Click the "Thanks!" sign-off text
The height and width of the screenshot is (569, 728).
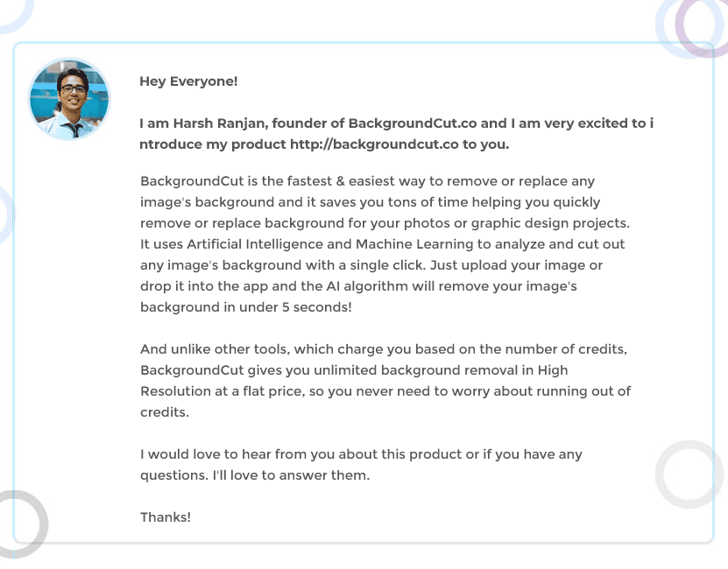coord(166,517)
